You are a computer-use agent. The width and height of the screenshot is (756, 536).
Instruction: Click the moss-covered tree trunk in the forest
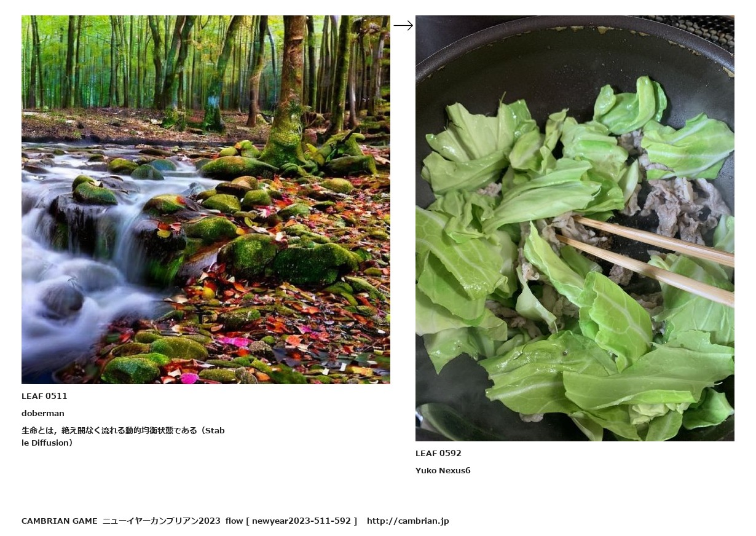[290, 92]
